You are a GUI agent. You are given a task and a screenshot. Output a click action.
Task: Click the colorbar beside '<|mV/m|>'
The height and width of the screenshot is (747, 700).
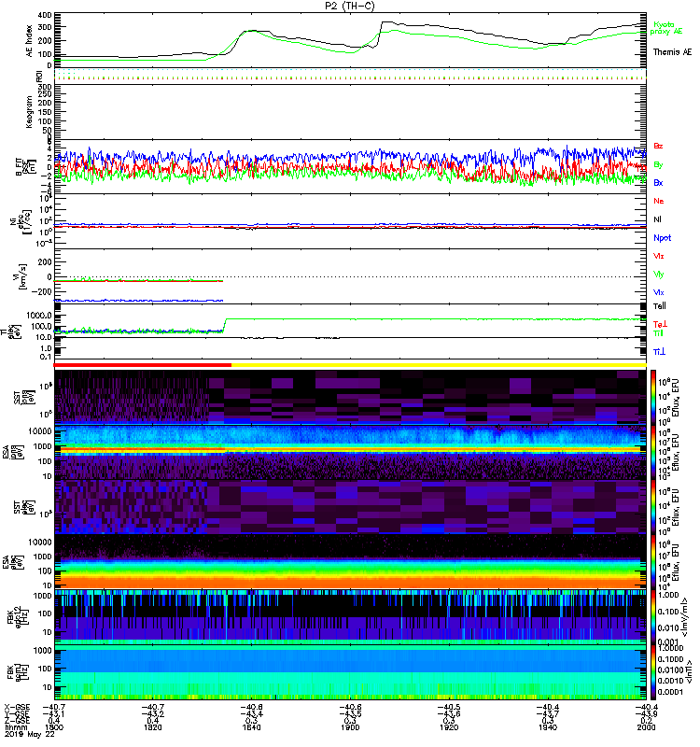[652, 617]
